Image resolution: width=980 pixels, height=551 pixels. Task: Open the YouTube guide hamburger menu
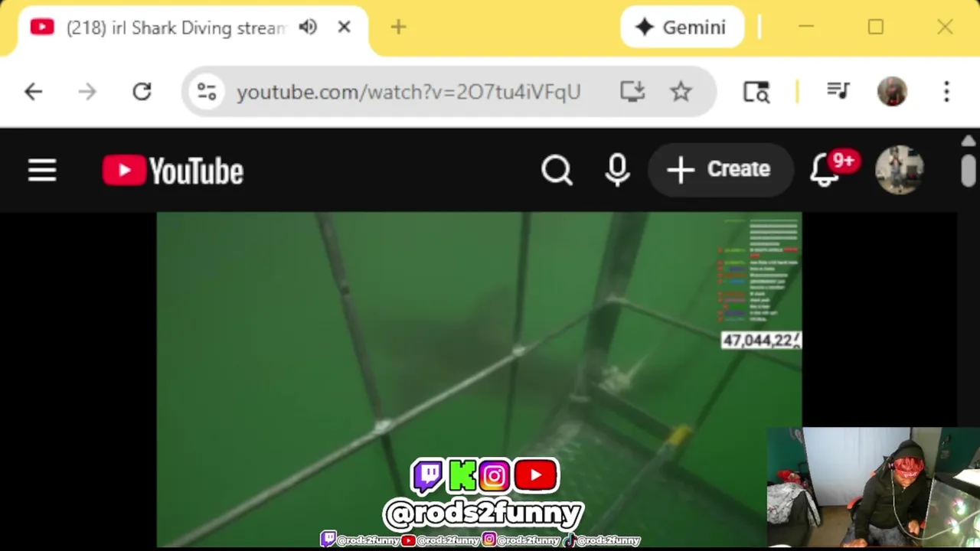click(x=42, y=170)
